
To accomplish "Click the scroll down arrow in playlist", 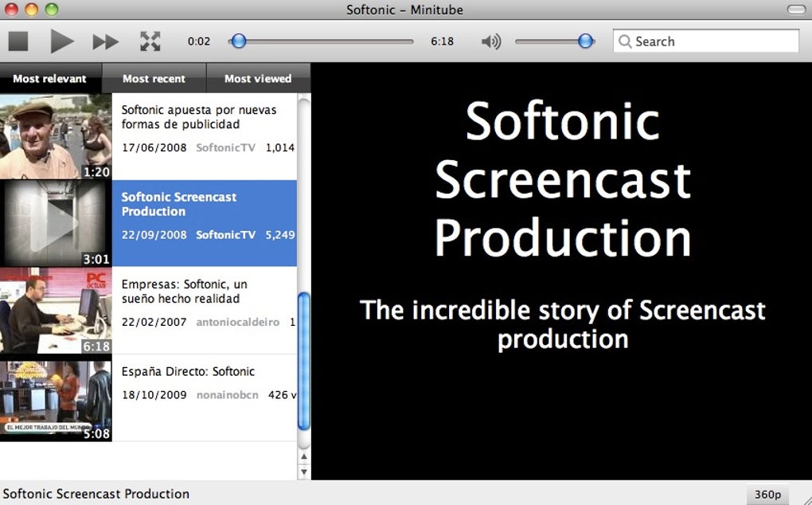I will pos(303,472).
